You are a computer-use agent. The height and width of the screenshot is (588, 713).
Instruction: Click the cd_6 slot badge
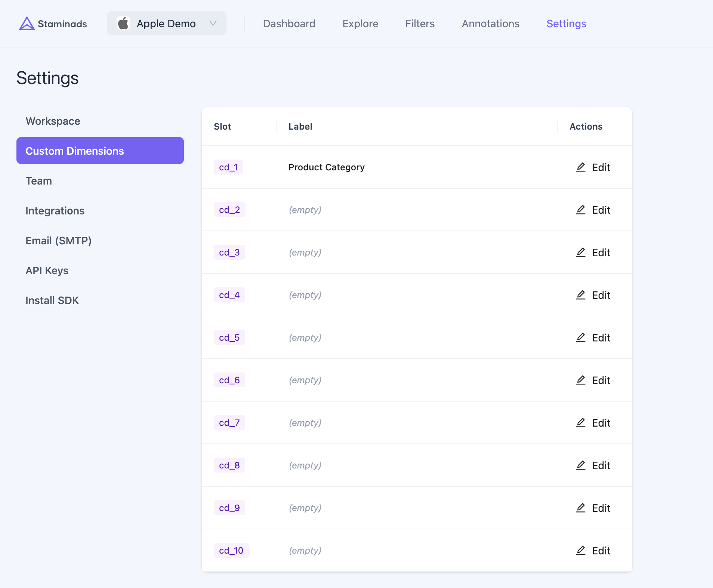click(229, 380)
